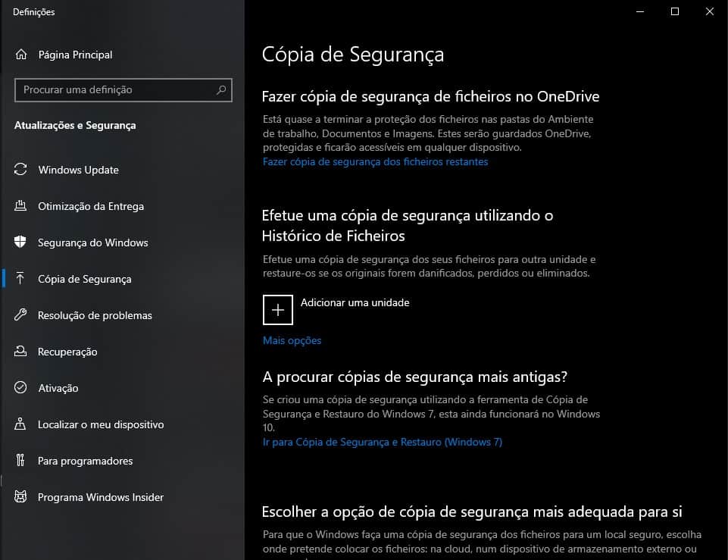
Task: Click the Ativação checkmark circle icon
Action: [x=21, y=388]
